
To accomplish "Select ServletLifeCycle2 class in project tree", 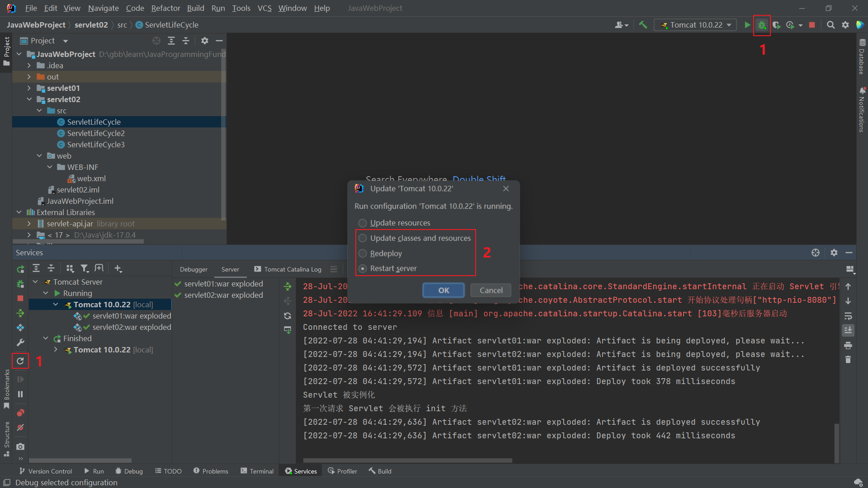I will click(x=96, y=133).
